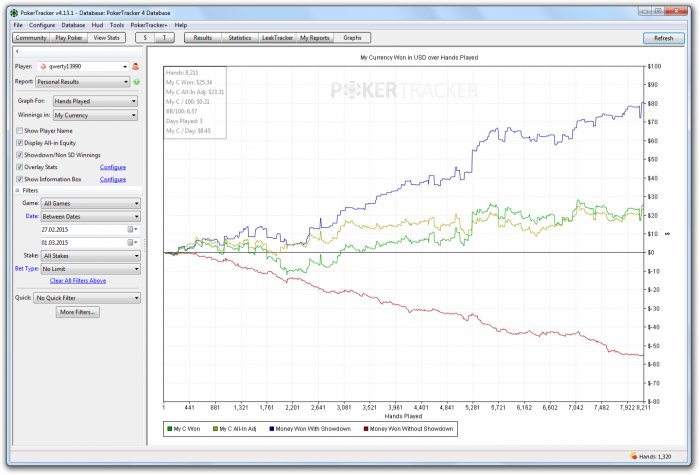Image resolution: width=700 pixels, height=475 pixels.
Task: Open calendar picker for end date 01.03.2015
Action: tap(130, 243)
